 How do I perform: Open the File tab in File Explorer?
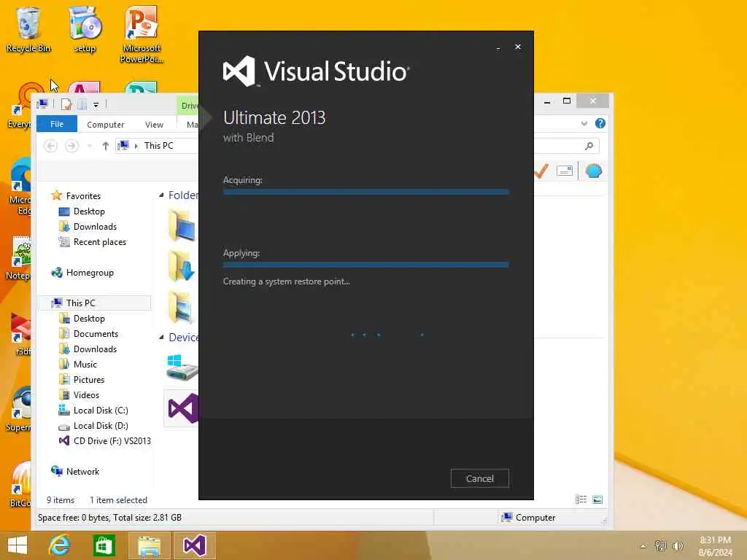point(57,124)
